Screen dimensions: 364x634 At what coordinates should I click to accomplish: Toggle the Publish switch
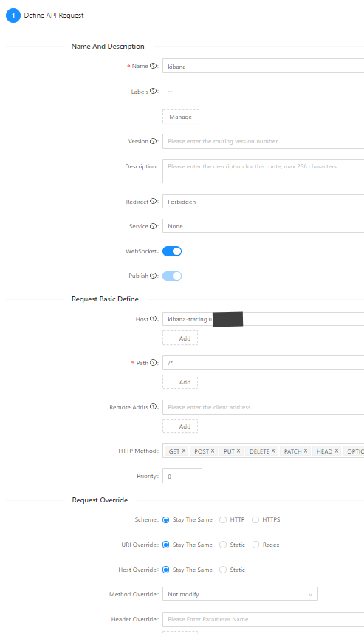(x=172, y=276)
